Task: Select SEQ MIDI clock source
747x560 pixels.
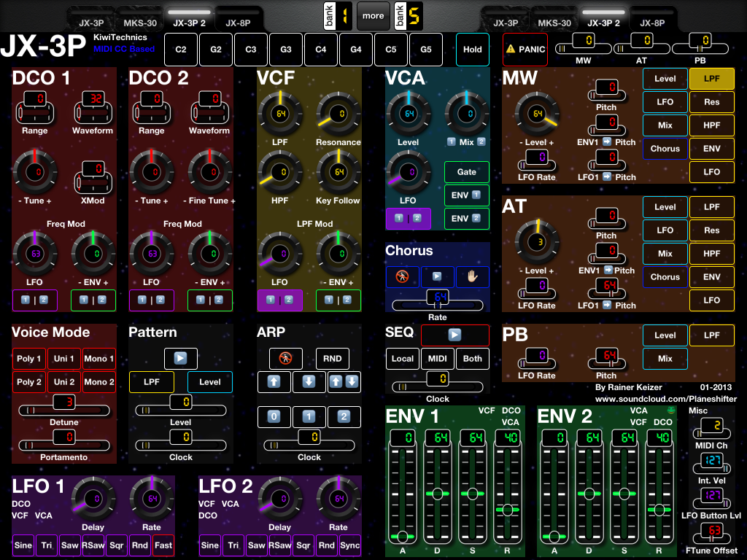Action: (437, 359)
